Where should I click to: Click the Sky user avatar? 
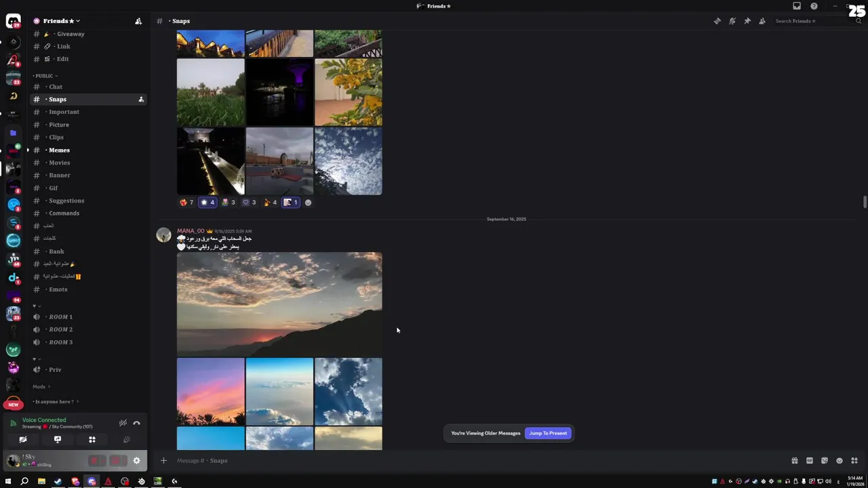13,461
